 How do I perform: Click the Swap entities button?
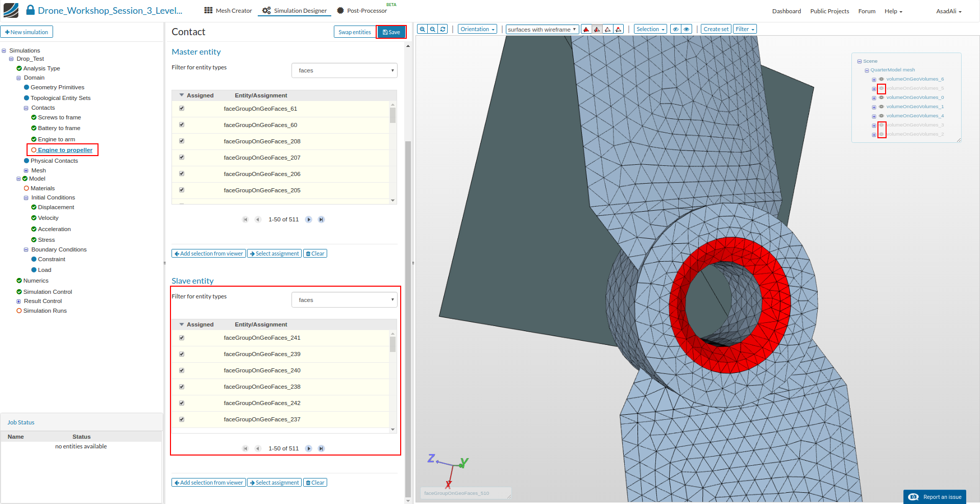click(x=354, y=32)
